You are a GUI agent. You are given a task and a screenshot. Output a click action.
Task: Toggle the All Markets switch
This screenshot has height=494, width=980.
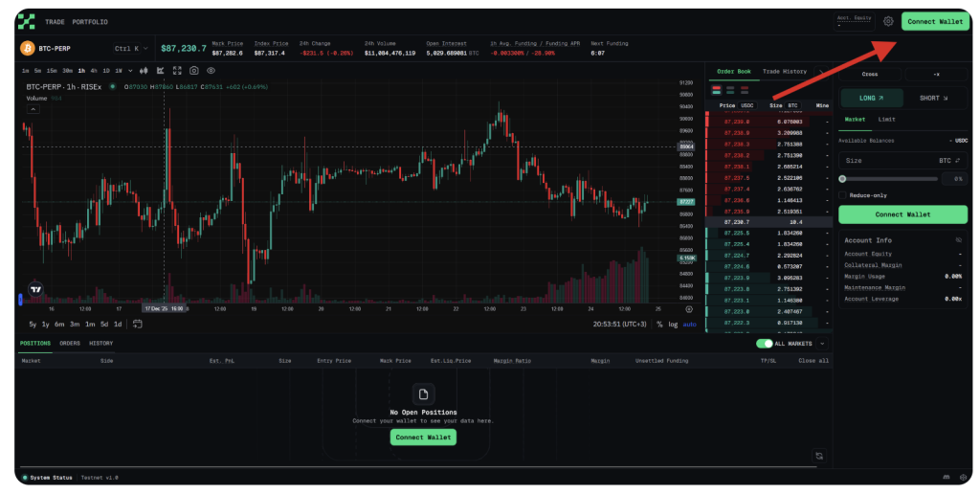(x=765, y=343)
